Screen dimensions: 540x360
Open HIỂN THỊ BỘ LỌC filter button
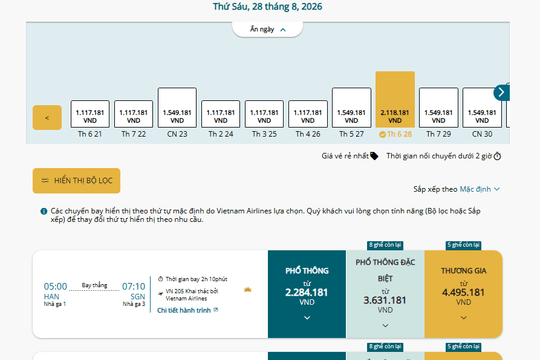[x=76, y=181]
